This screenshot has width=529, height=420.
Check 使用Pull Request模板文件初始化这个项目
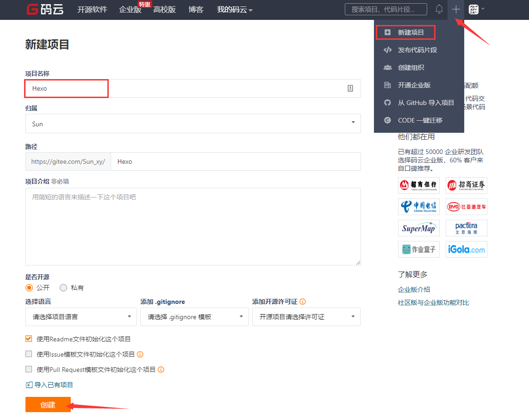tap(29, 369)
